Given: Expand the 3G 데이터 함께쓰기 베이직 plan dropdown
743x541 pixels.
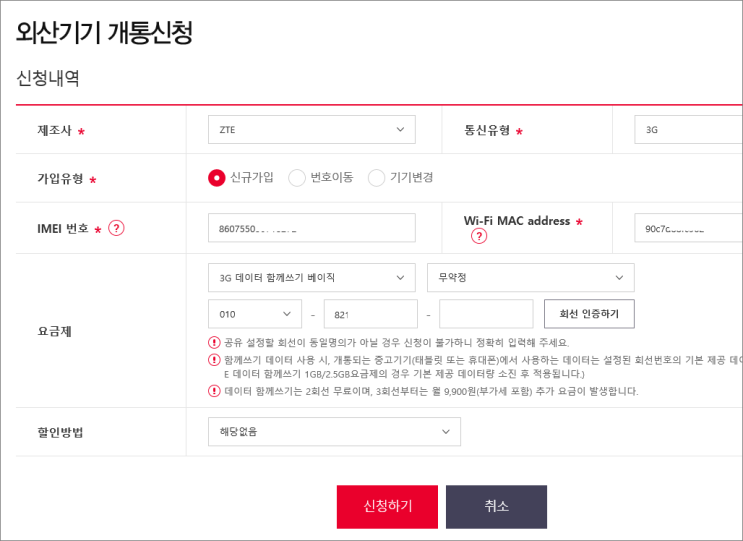Looking at the screenshot, I should pyautogui.click(x=312, y=278).
